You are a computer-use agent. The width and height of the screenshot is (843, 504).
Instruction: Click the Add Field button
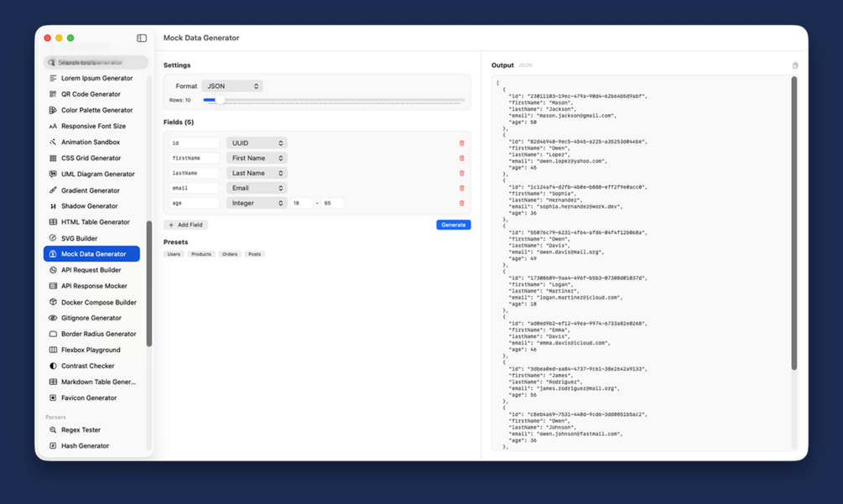185,225
